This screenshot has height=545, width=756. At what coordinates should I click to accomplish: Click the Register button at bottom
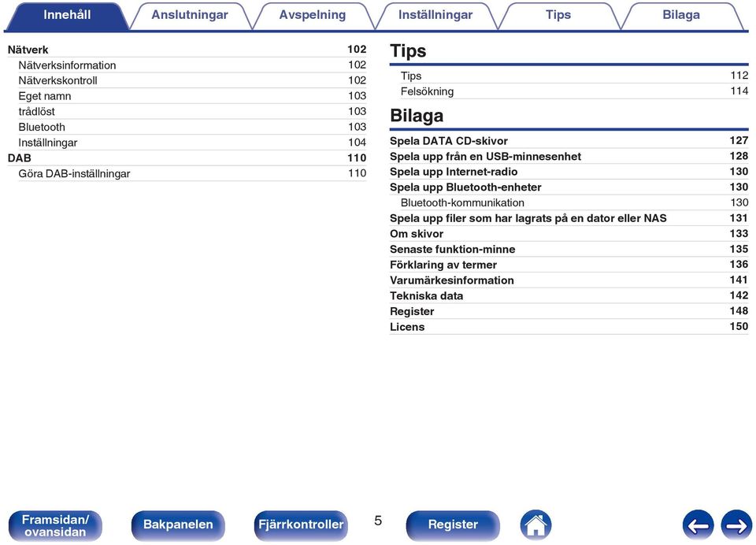pos(453,525)
